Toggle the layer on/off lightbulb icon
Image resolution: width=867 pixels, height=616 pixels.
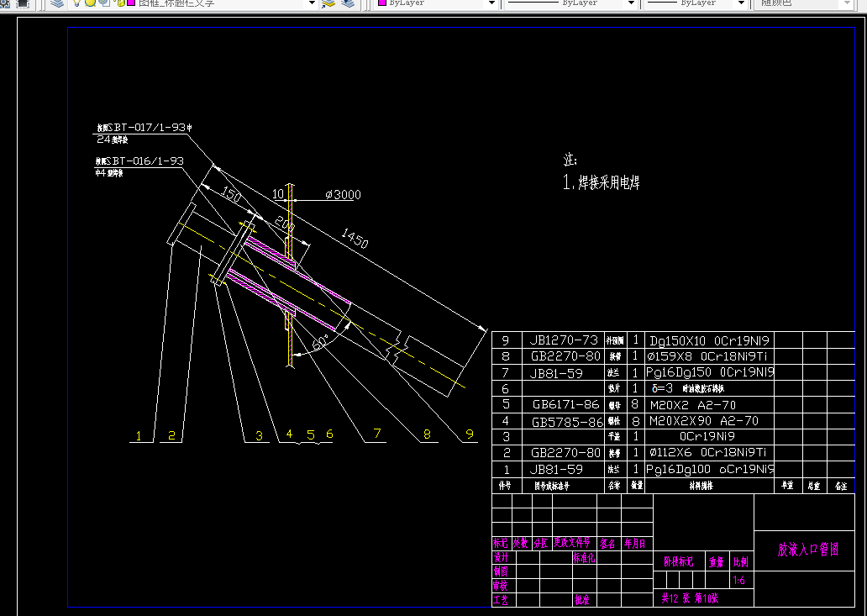pos(77,3)
